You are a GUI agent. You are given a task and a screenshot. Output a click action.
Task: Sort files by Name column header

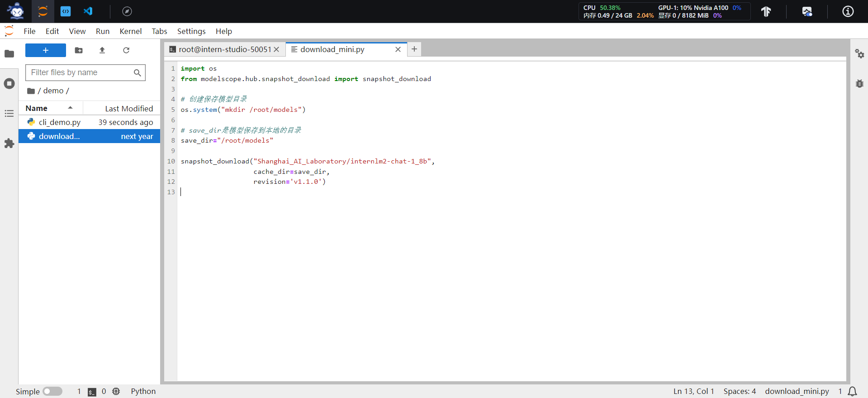pyautogui.click(x=37, y=108)
